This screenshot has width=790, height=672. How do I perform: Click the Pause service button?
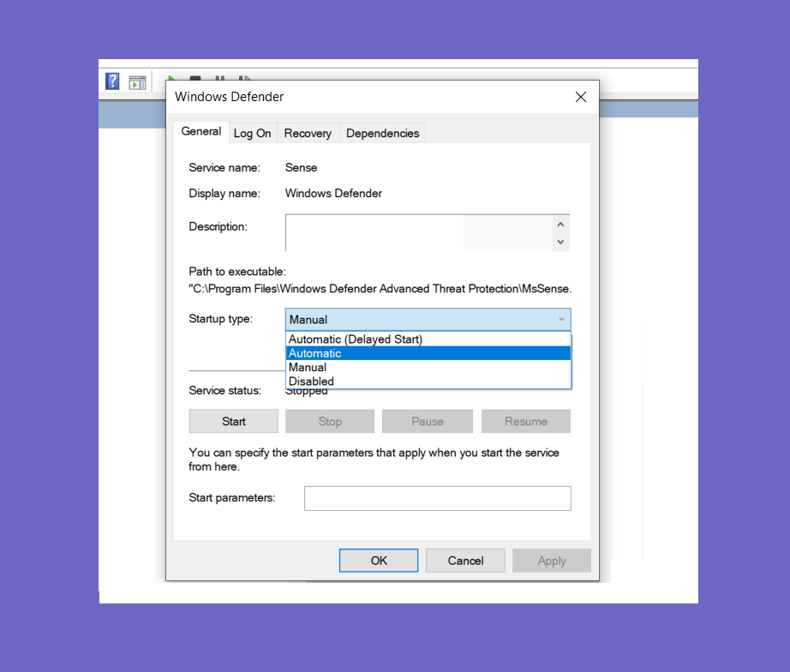tap(428, 422)
